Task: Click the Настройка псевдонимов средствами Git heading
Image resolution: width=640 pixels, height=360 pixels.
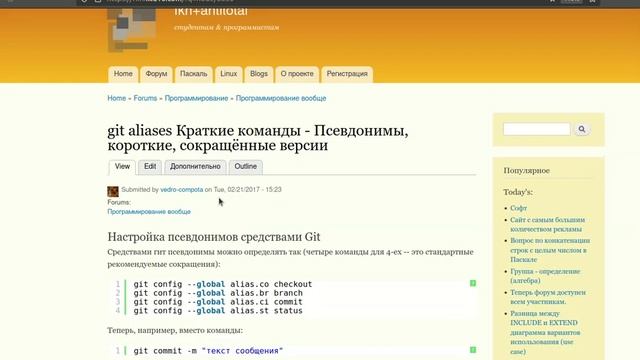Action: [x=214, y=237]
